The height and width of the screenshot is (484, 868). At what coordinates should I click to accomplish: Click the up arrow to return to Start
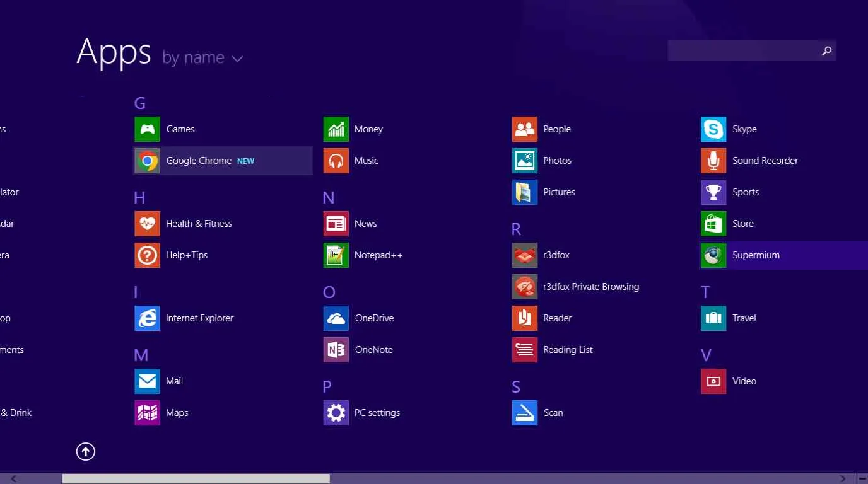tap(86, 451)
